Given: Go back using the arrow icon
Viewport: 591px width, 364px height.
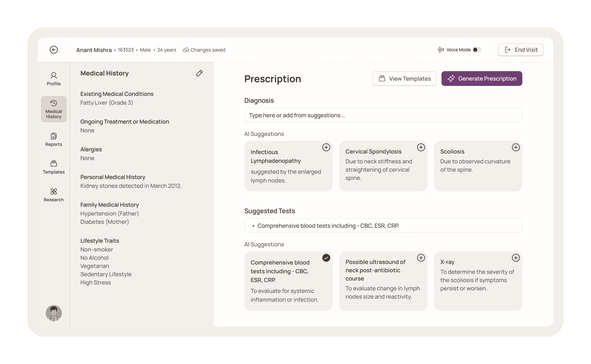Looking at the screenshot, I should coord(54,50).
